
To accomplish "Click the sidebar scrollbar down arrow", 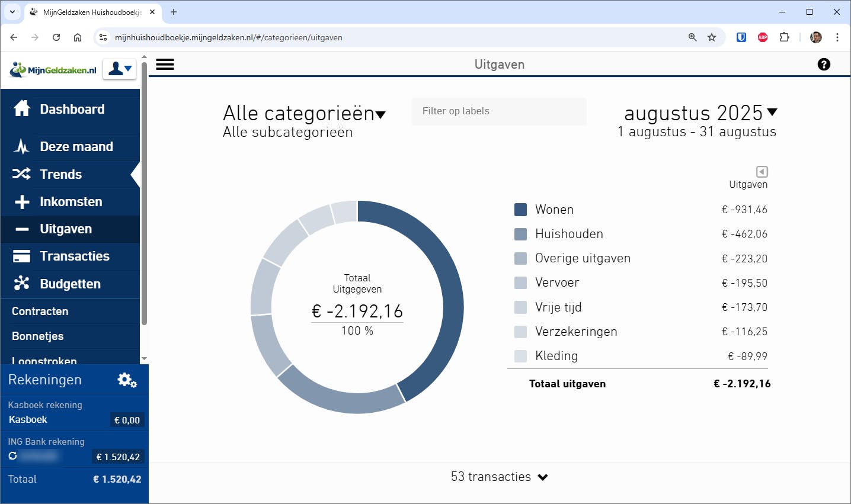I will click(x=144, y=359).
